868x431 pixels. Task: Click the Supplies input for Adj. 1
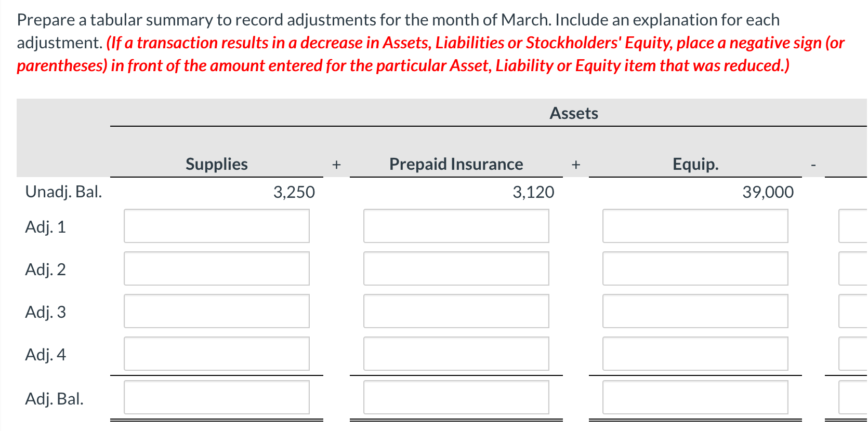coord(216,226)
